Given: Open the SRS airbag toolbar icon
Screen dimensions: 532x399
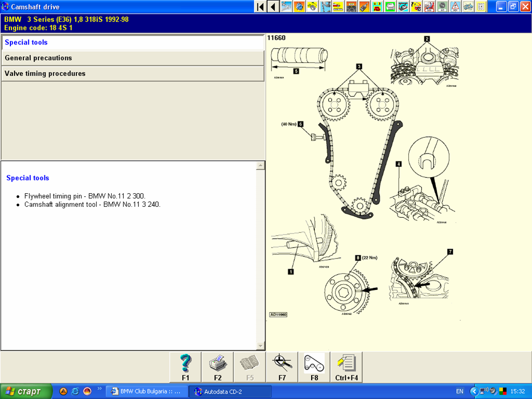Looking at the screenshot, I should pyautogui.click(x=429, y=6).
